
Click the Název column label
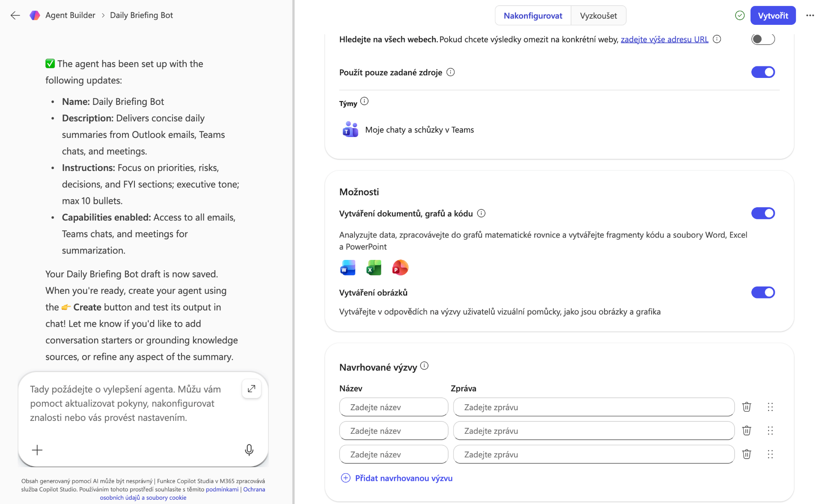pos(351,388)
